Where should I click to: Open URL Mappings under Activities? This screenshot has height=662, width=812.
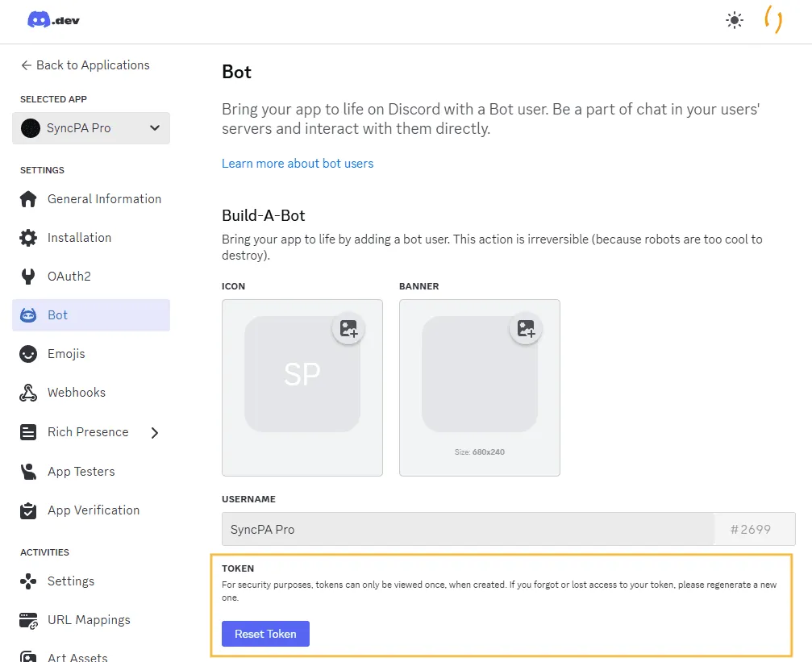(90, 619)
